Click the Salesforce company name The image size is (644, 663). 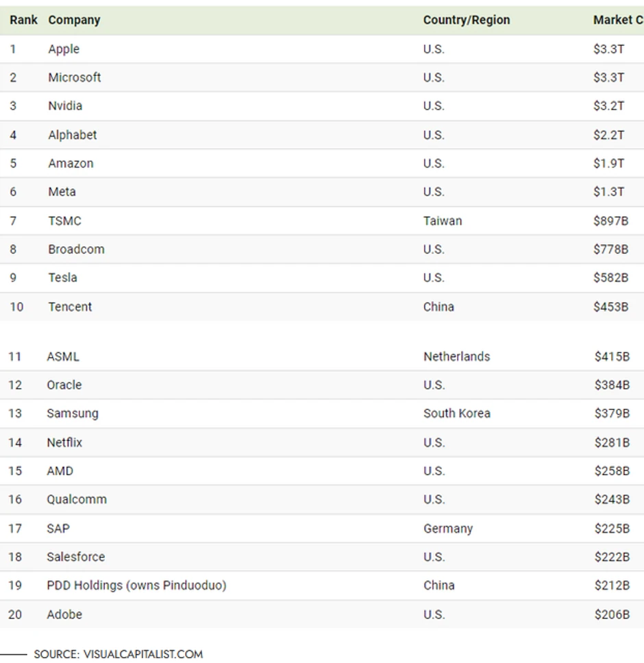[75, 557]
